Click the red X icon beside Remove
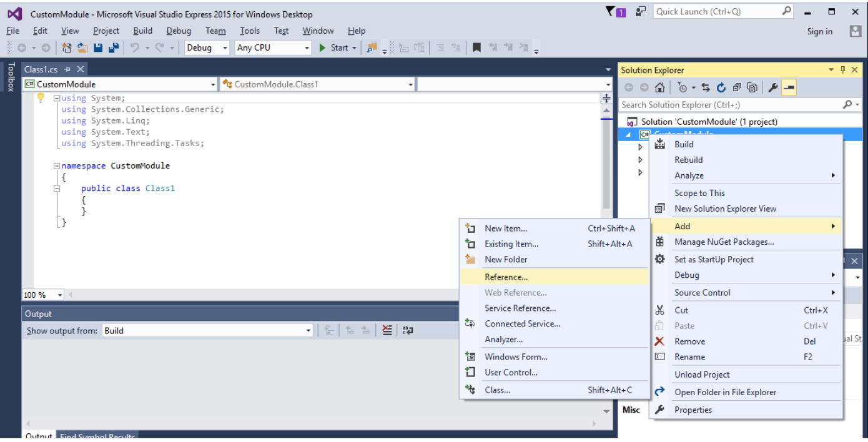The image size is (868, 442). 659,341
